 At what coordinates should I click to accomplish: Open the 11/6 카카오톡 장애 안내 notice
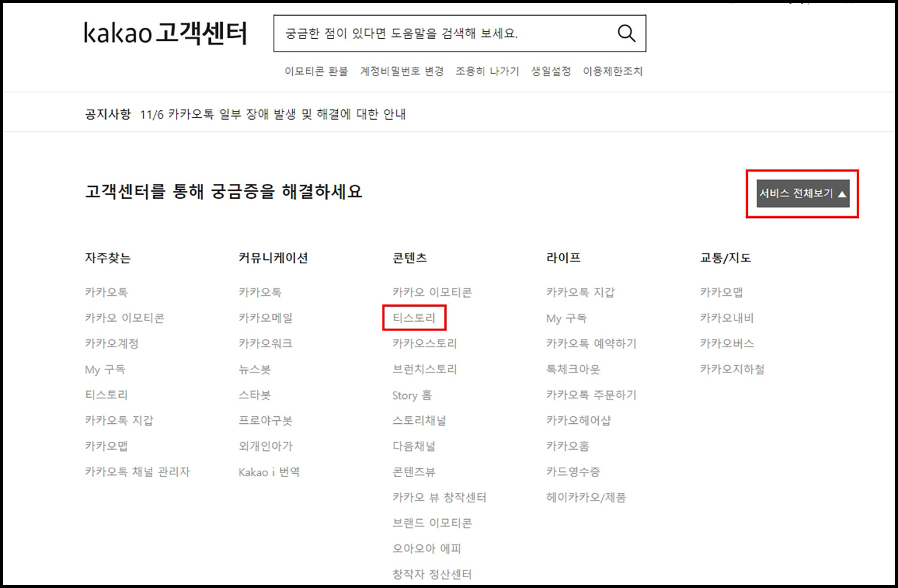coord(273,114)
